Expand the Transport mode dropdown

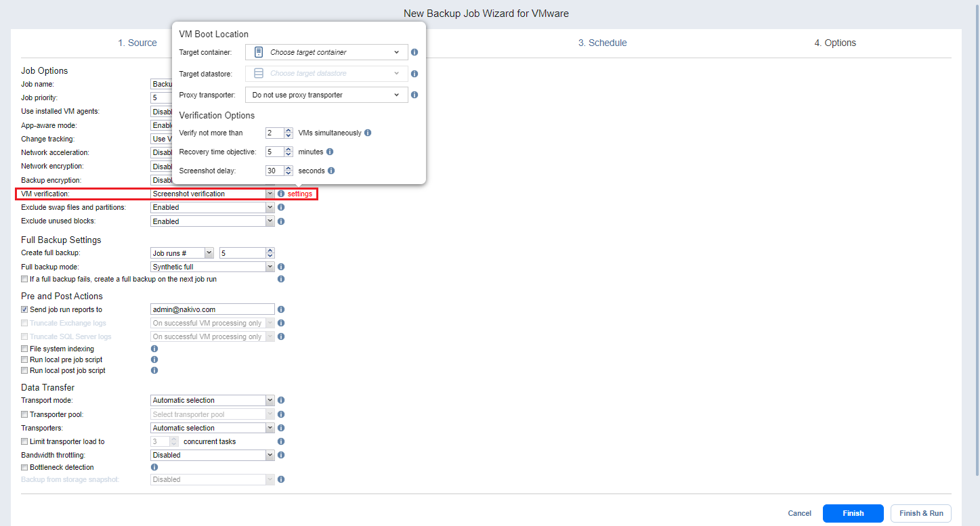(x=212, y=400)
